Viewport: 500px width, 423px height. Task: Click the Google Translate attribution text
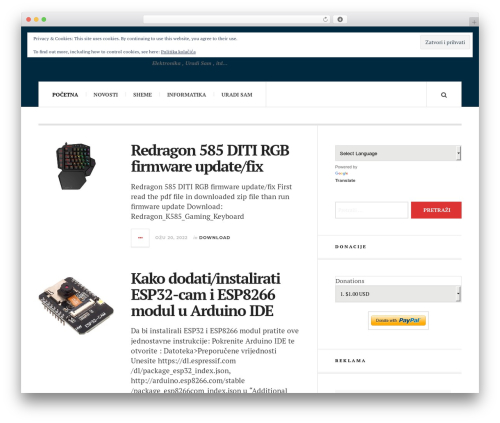346,173
